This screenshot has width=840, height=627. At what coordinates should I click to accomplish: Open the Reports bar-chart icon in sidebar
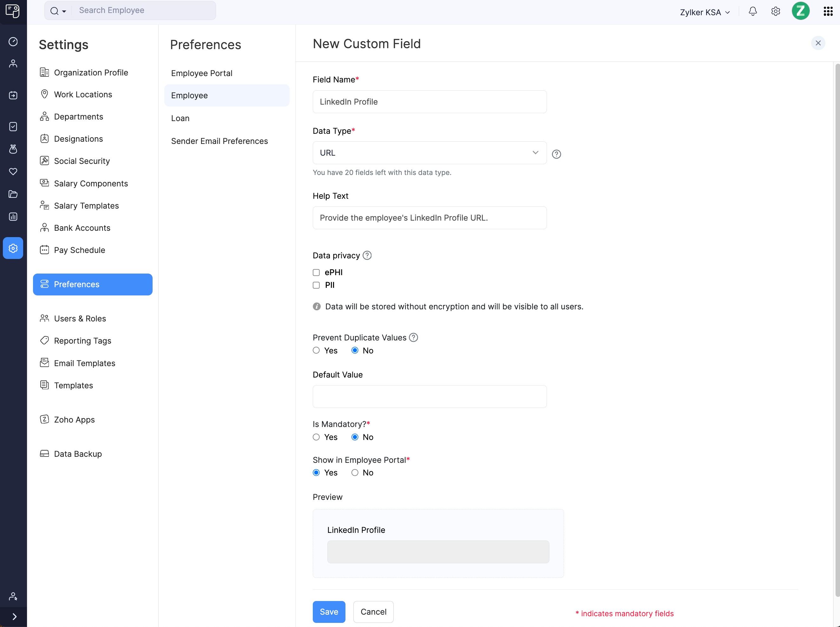13,216
